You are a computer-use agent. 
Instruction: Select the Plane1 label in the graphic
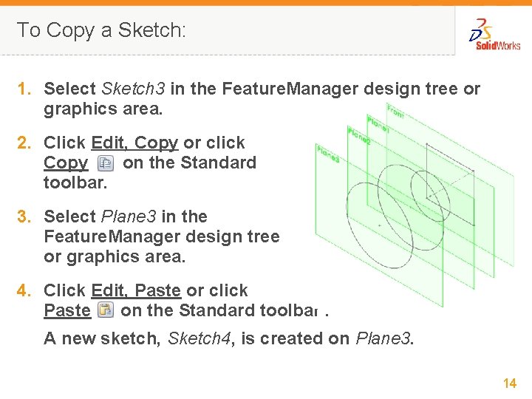pos(379,124)
